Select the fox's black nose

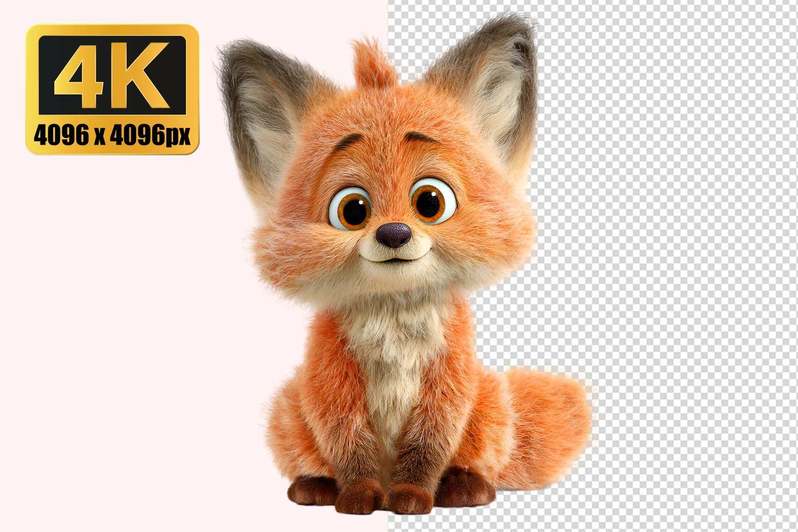click(394, 234)
